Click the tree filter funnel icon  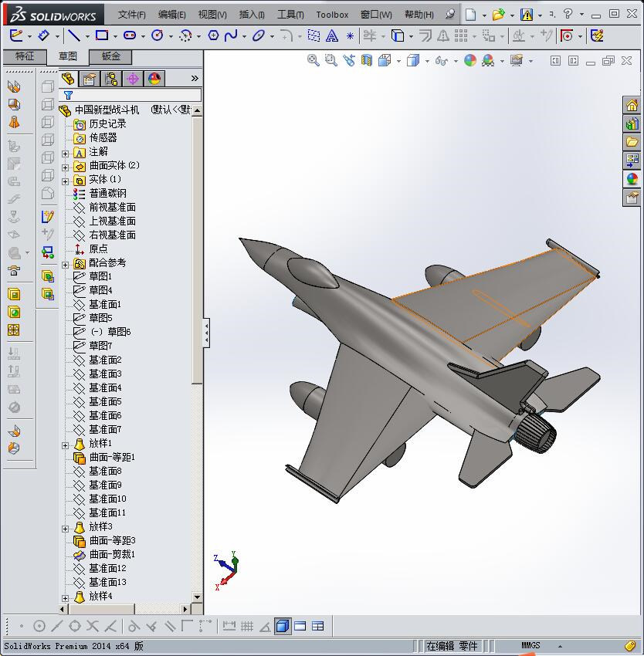(x=68, y=95)
